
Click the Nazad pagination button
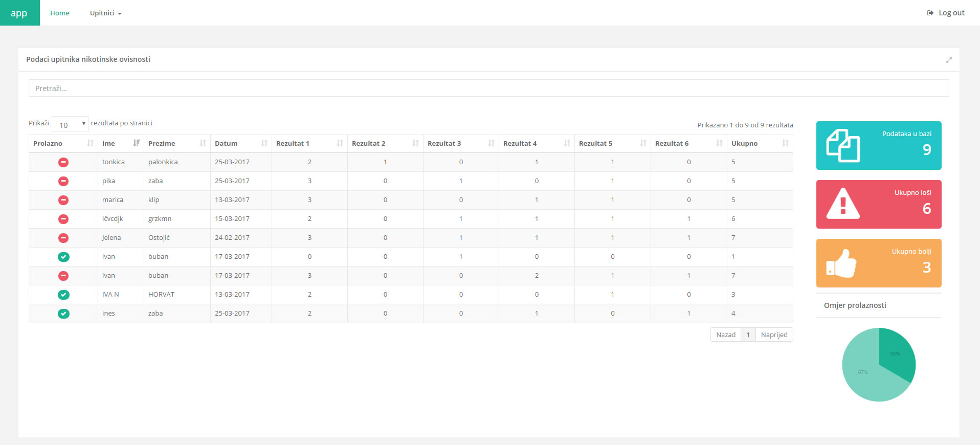click(725, 335)
